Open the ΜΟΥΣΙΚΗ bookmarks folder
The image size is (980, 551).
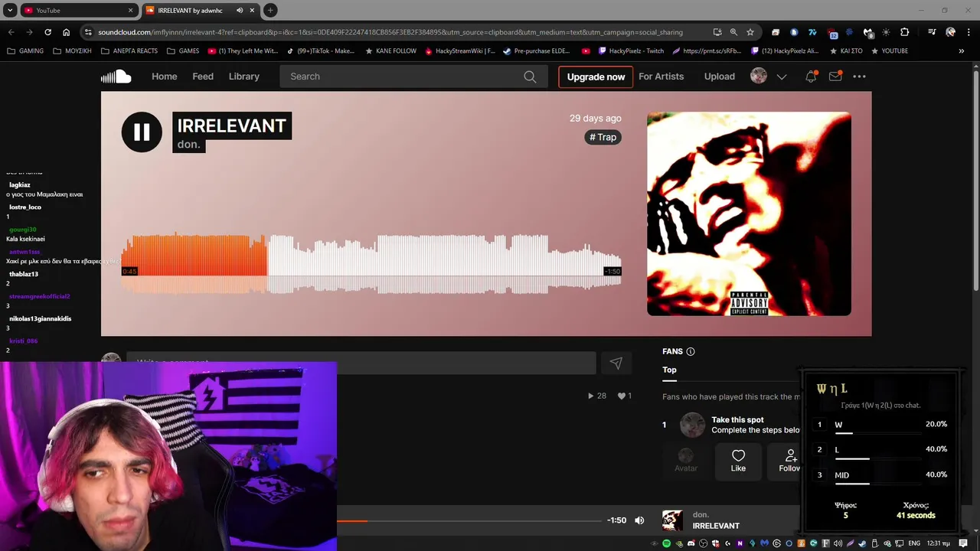pyautogui.click(x=72, y=51)
